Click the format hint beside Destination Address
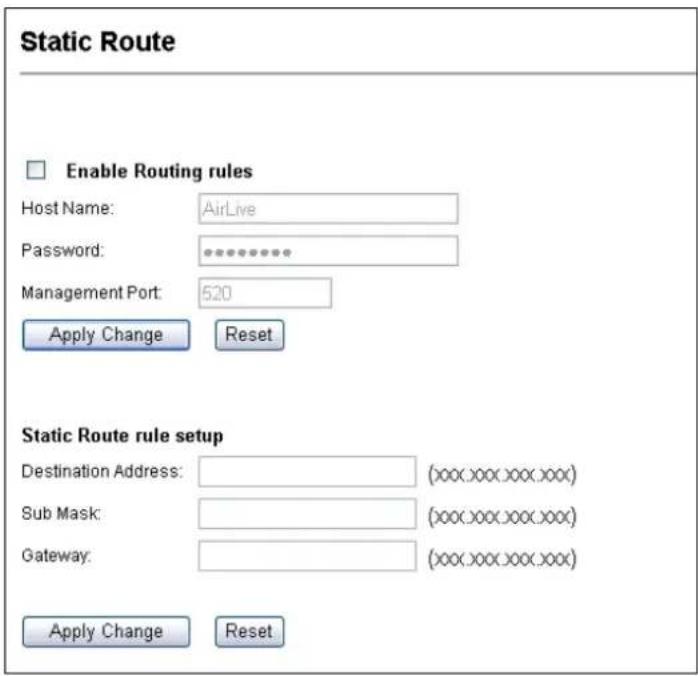Screen dimensions: 698x676 point(502,474)
